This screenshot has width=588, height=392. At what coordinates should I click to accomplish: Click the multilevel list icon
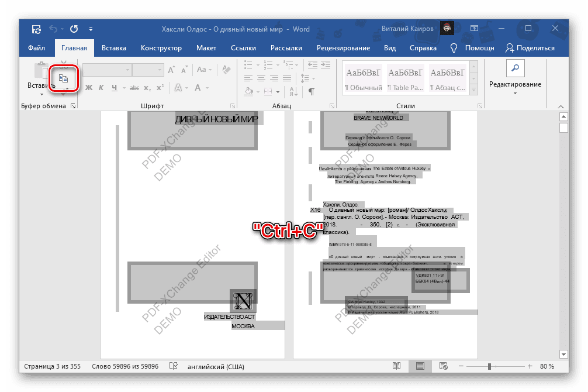pyautogui.click(x=288, y=64)
